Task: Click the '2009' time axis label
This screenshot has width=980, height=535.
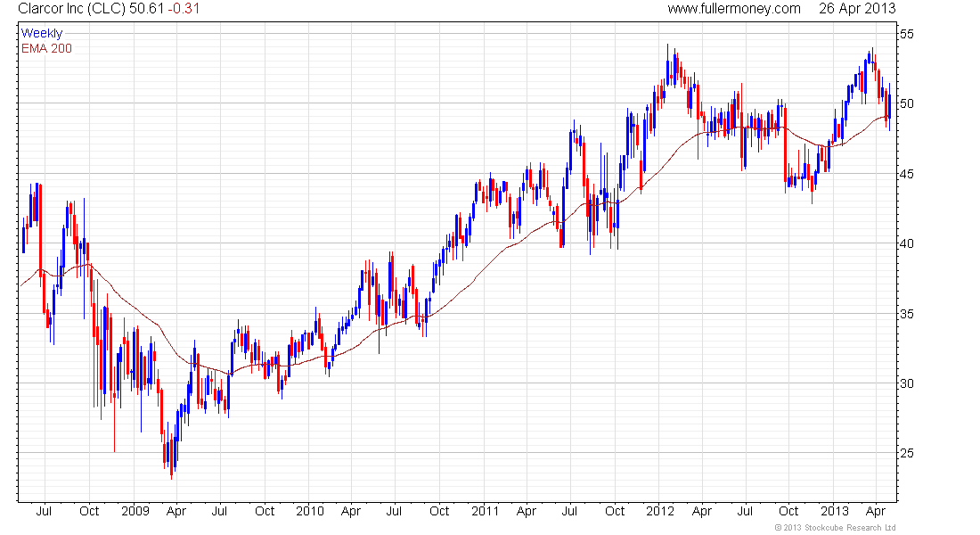Action: coord(135,511)
